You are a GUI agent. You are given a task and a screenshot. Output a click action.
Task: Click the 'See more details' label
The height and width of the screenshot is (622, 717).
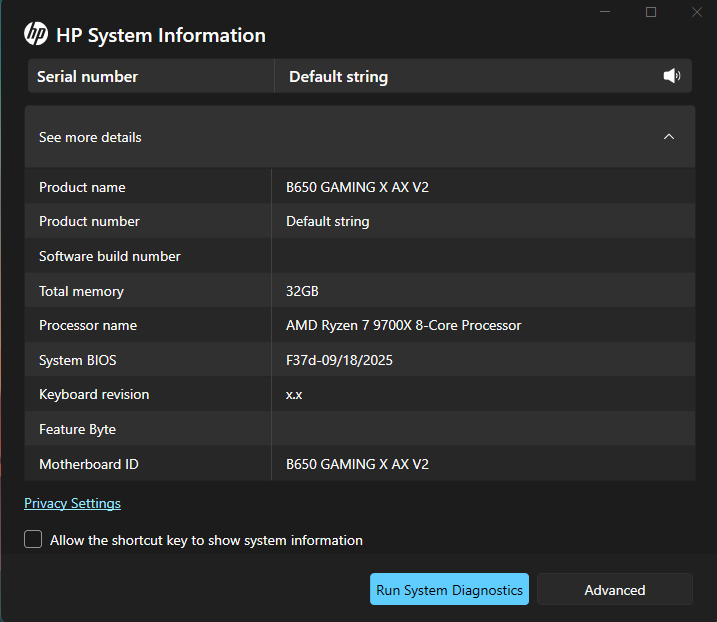(x=90, y=137)
